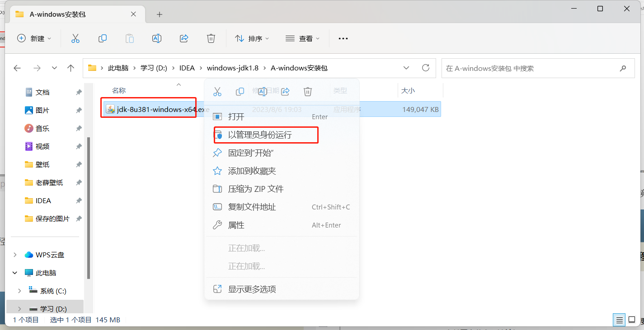The image size is (644, 330).
Task: Add a new tab with the plus button
Action: [159, 14]
